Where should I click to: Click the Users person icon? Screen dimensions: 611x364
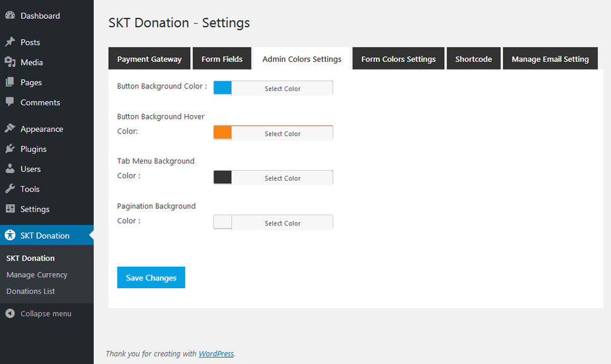[x=10, y=169]
